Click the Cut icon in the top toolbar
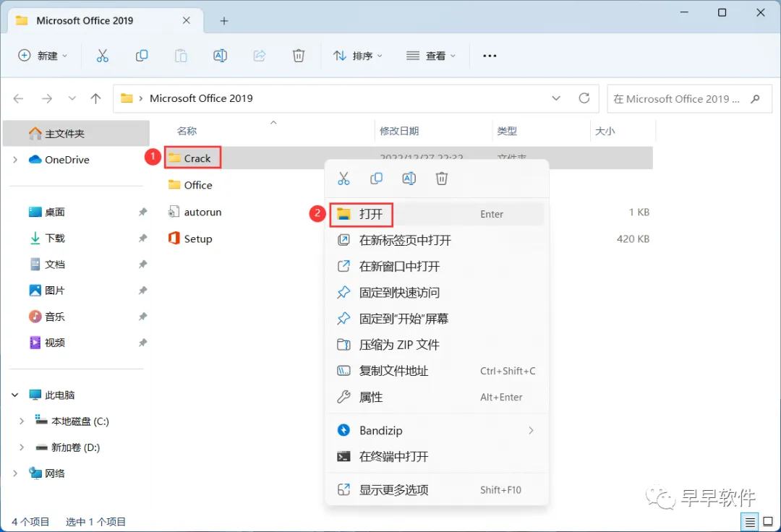Viewport: 781px width, 532px height. click(102, 56)
